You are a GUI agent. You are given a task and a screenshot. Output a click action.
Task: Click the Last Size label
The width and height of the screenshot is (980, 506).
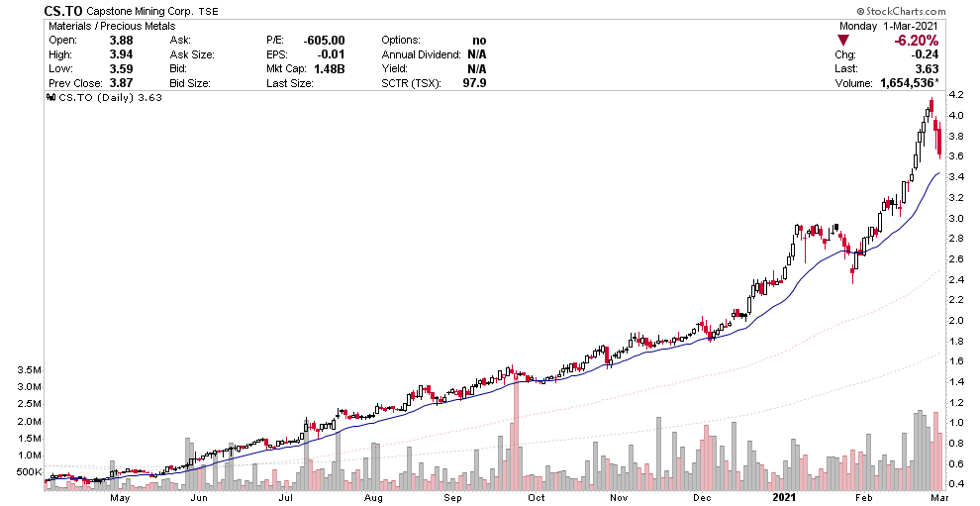point(290,83)
